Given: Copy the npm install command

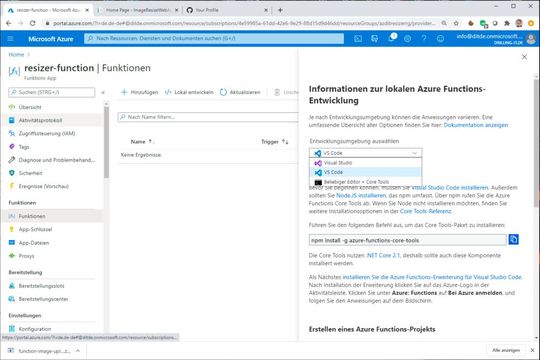Looking at the screenshot, I should [513, 239].
